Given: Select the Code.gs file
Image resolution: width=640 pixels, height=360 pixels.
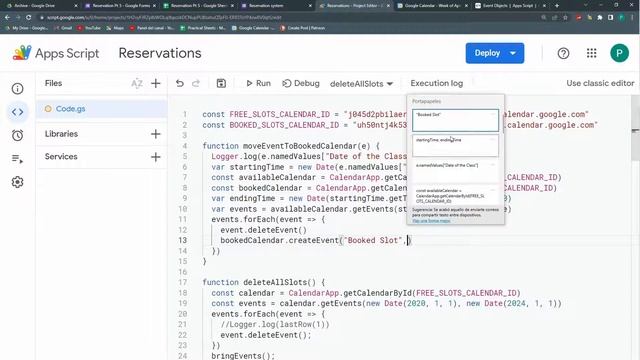Looking at the screenshot, I should click(102, 109).
